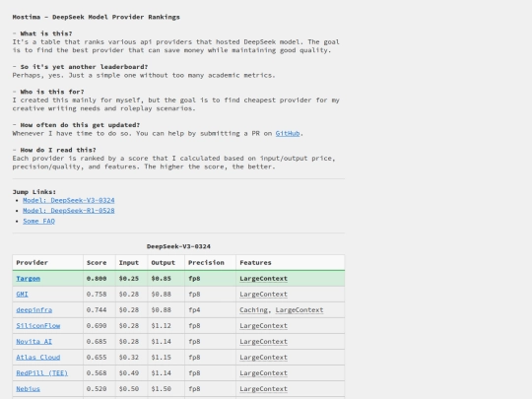Click Atlas Cloud's score 0.655

point(97,358)
